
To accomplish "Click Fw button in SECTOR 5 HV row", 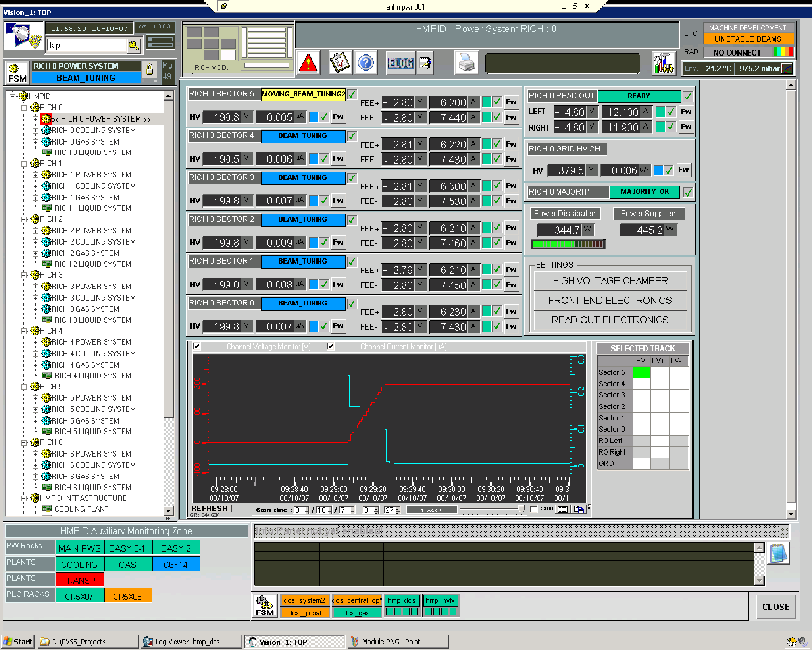I will tap(338, 117).
